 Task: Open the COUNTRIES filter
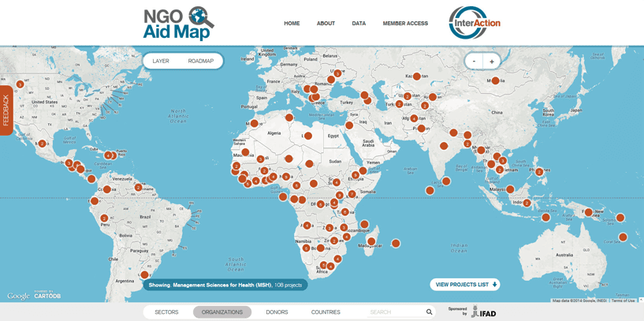coord(326,312)
